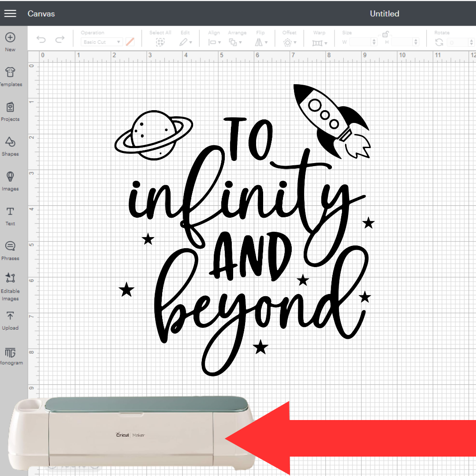Click the Upload icon
Screen dimensions: 476x476
[x=10, y=320]
